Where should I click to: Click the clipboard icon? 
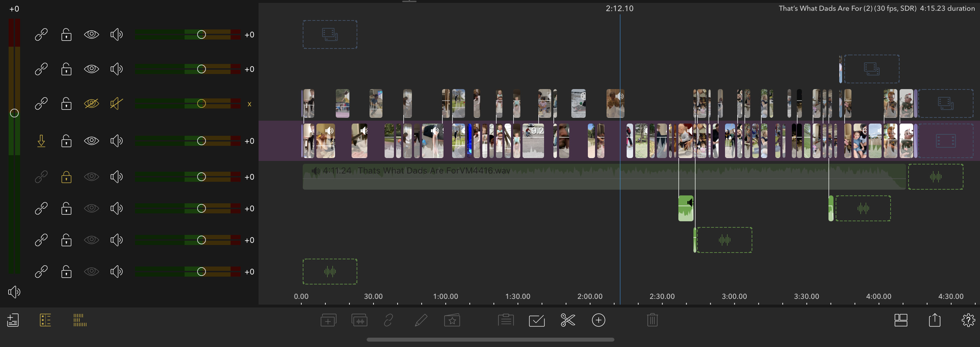click(506, 320)
